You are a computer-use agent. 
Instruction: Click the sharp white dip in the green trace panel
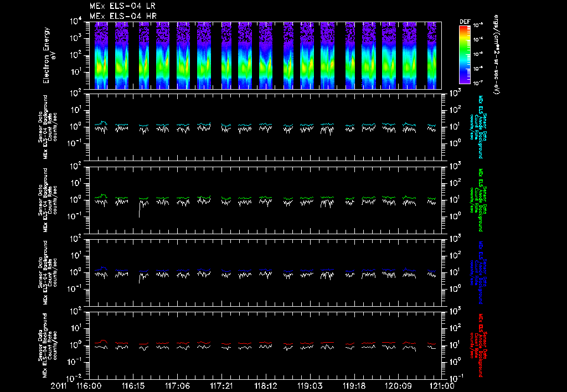pos(140,210)
